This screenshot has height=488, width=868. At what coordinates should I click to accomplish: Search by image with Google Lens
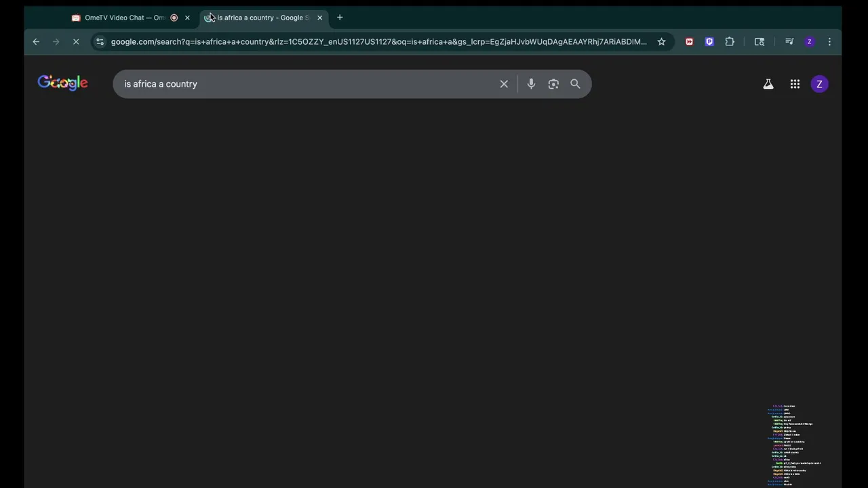(x=553, y=84)
